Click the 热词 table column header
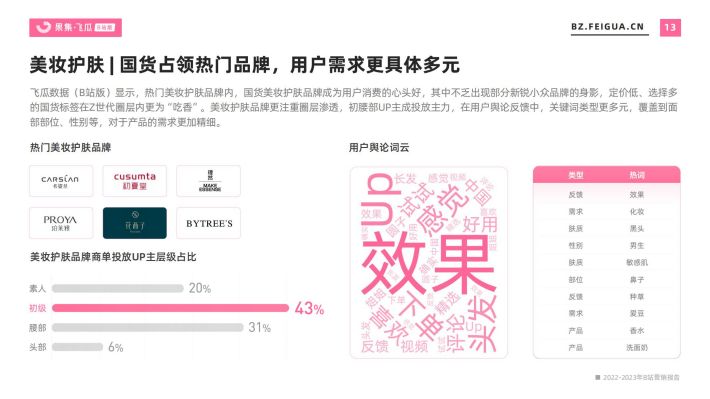This screenshot has height=399, width=710. point(637,175)
